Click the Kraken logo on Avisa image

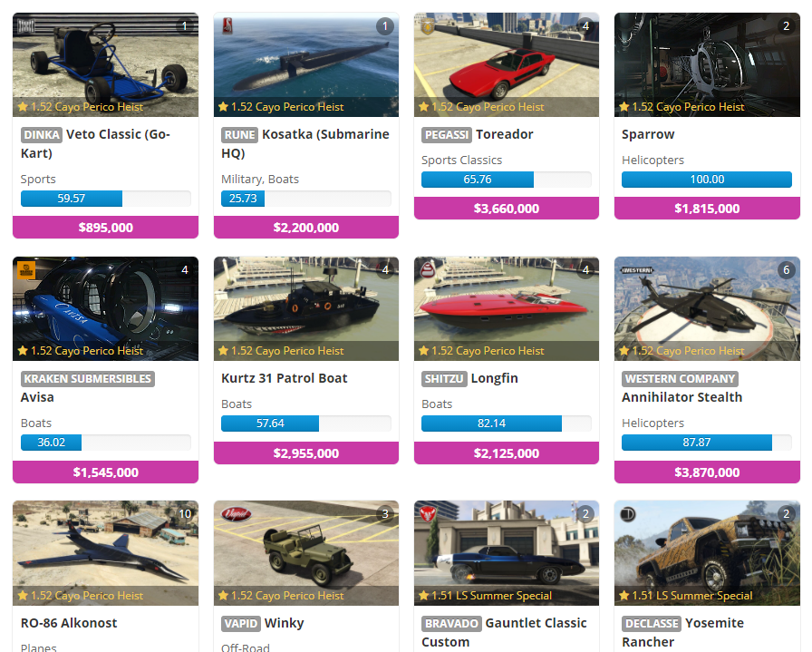coord(26,270)
